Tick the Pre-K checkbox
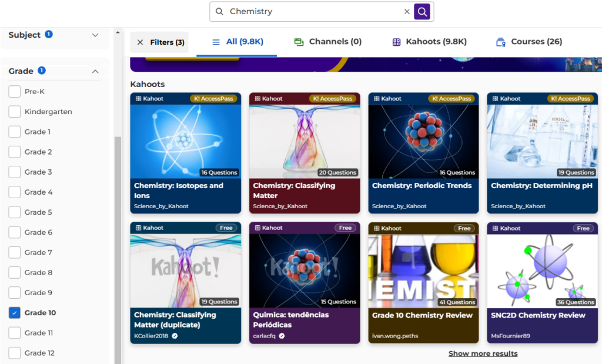602x364 pixels. (15, 91)
